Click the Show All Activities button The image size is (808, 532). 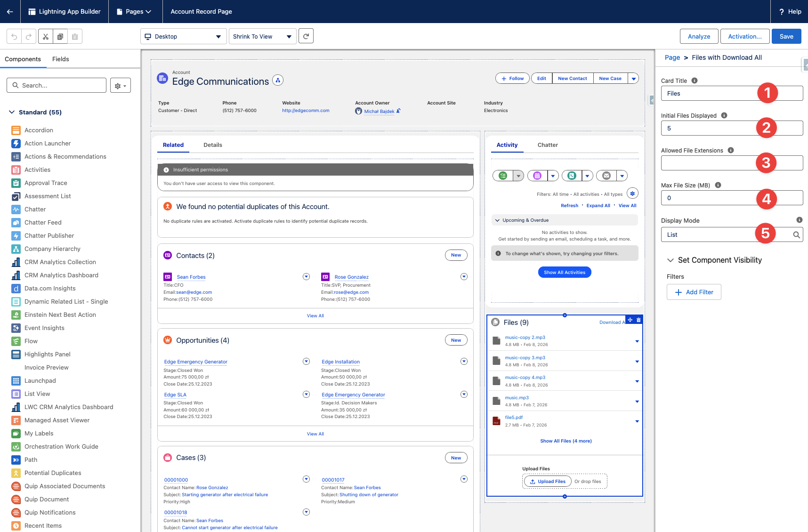point(564,272)
